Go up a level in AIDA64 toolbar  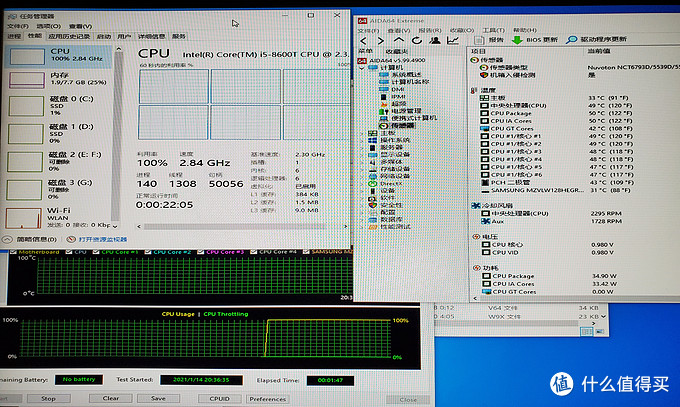(x=399, y=40)
